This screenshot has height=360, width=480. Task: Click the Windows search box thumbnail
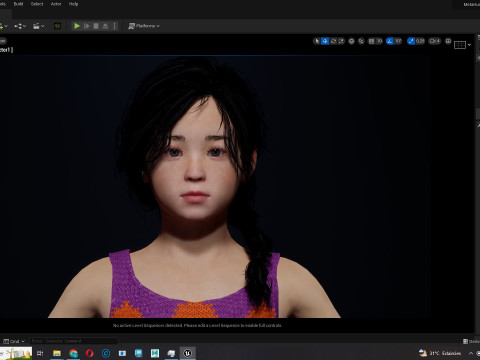(x=16, y=353)
